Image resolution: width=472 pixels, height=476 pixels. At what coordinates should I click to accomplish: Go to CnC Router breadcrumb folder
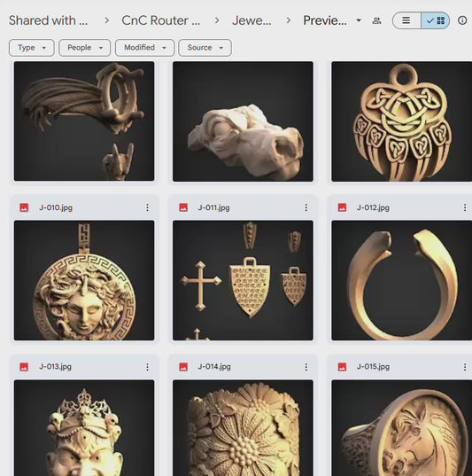tap(160, 20)
